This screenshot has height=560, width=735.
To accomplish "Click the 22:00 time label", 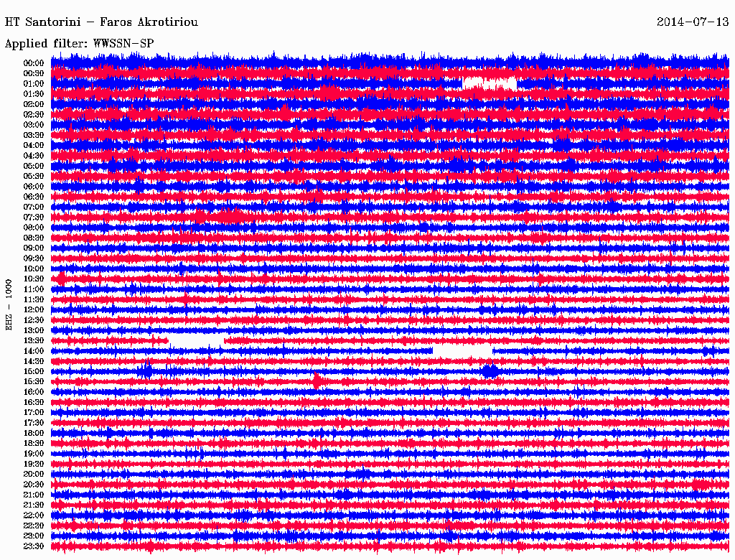I will 33,515.
